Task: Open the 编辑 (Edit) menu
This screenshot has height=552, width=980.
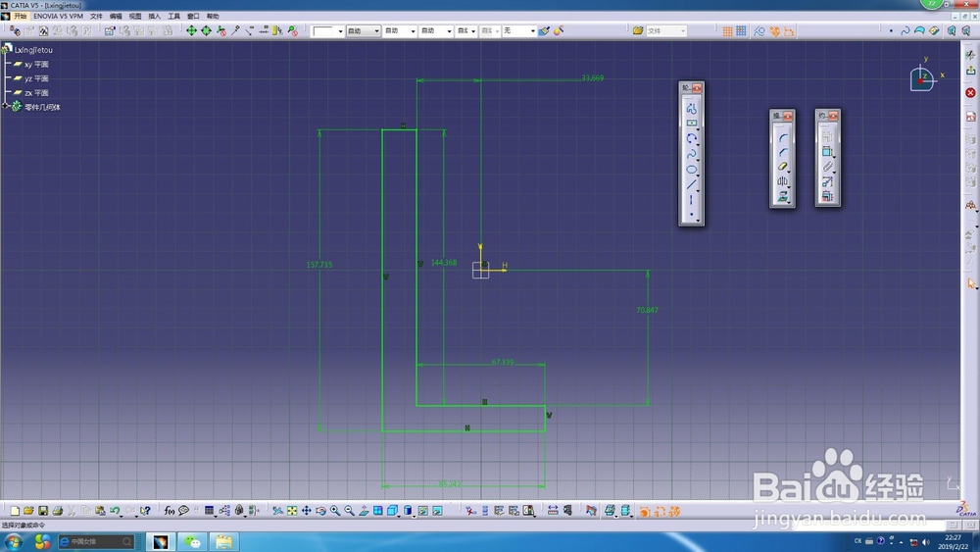Action: pos(116,17)
